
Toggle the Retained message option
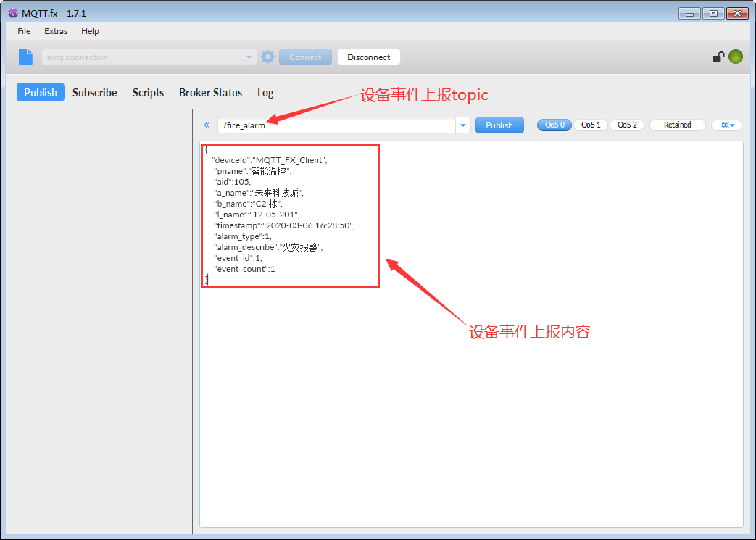tap(677, 125)
